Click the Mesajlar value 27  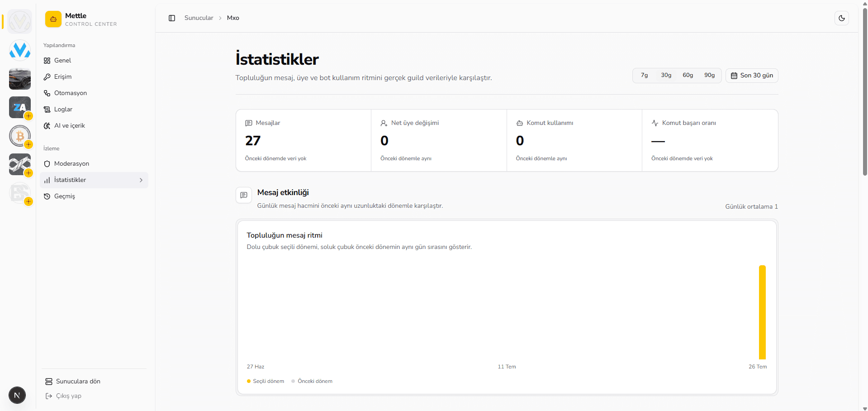click(x=253, y=141)
